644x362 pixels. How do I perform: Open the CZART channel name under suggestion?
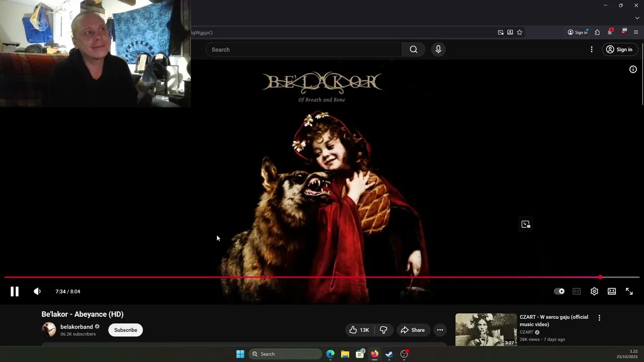526,332
